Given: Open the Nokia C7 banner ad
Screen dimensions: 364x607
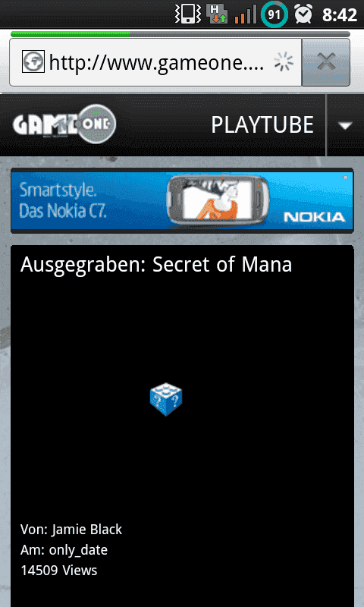Looking at the screenshot, I should (182, 200).
